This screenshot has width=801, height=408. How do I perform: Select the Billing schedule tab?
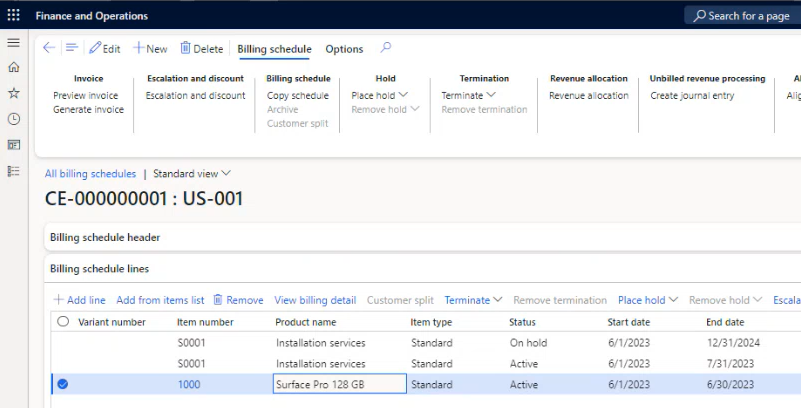[274, 49]
